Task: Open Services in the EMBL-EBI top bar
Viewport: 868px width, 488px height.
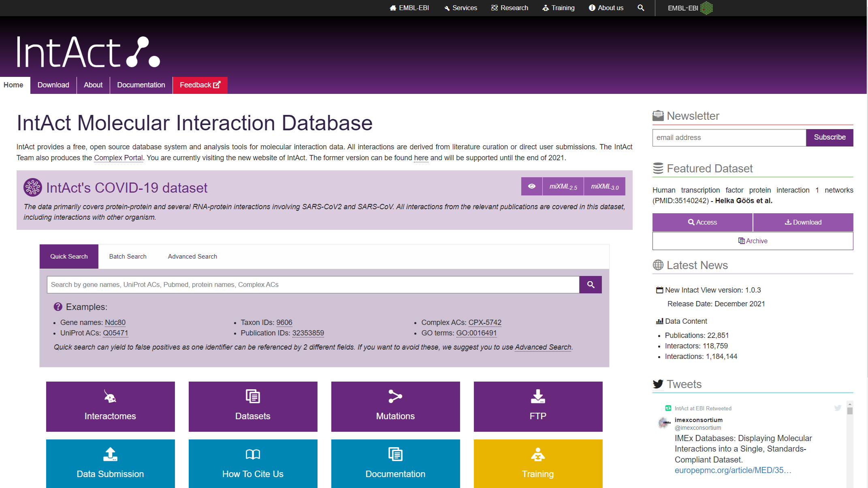Action: pos(461,8)
